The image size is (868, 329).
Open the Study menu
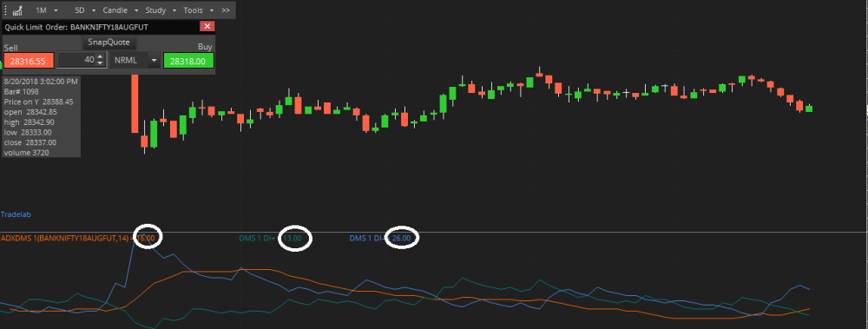click(161, 10)
